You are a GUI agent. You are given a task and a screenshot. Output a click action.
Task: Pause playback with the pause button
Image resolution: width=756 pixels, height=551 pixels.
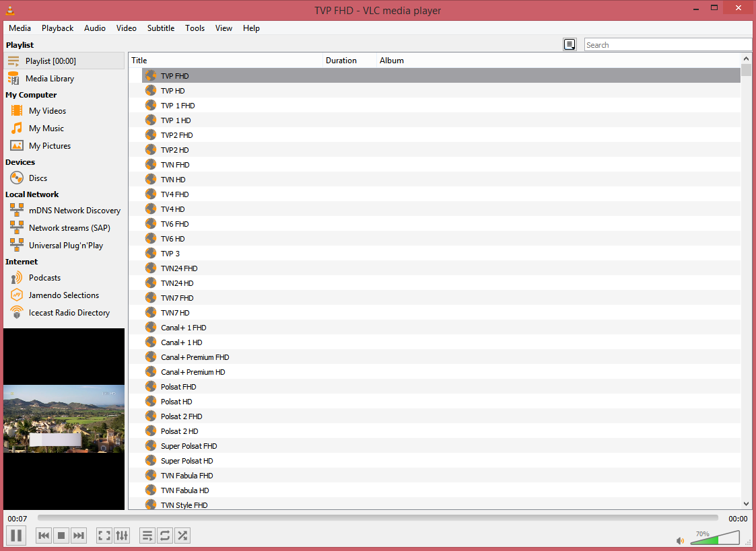pyautogui.click(x=16, y=535)
